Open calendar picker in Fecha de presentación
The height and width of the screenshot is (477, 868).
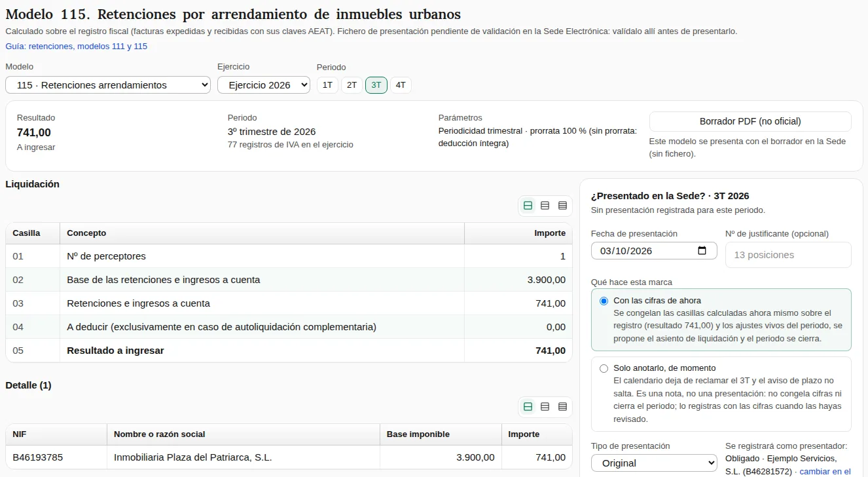702,251
